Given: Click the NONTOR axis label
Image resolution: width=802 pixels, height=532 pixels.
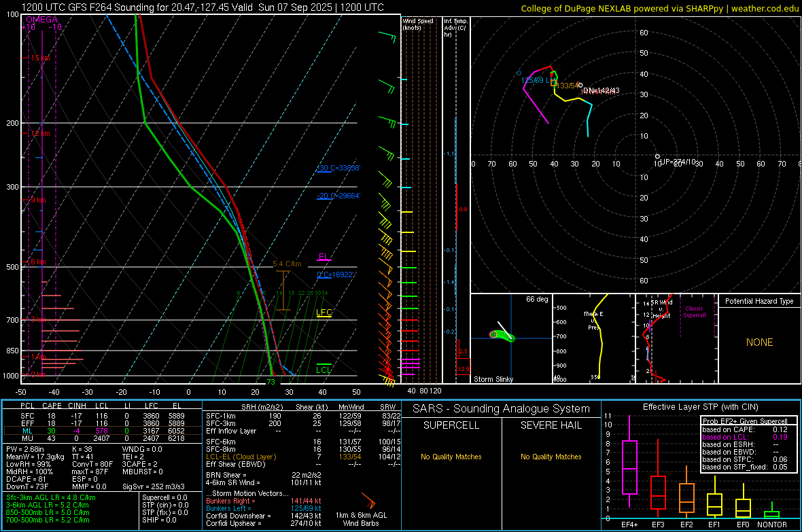Looking at the screenshot, I should pyautogui.click(x=772, y=525).
